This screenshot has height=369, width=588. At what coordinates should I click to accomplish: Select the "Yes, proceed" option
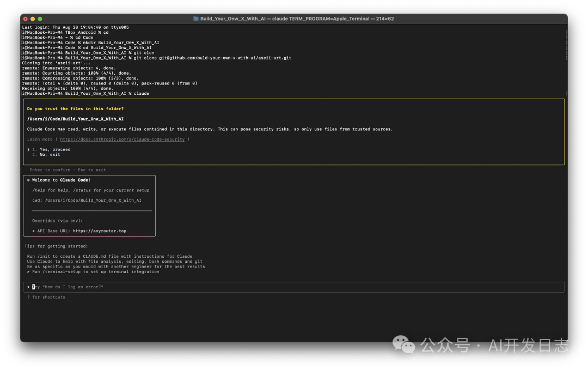55,149
